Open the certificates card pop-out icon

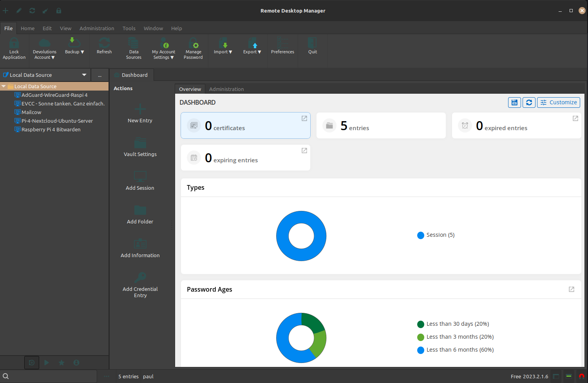point(304,118)
